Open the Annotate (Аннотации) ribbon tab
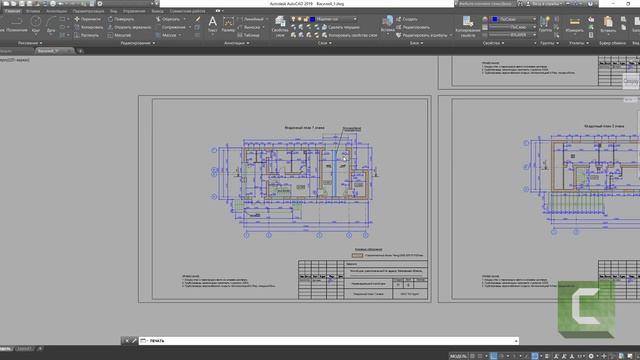This screenshot has width=640, height=360. pyautogui.click(x=56, y=11)
